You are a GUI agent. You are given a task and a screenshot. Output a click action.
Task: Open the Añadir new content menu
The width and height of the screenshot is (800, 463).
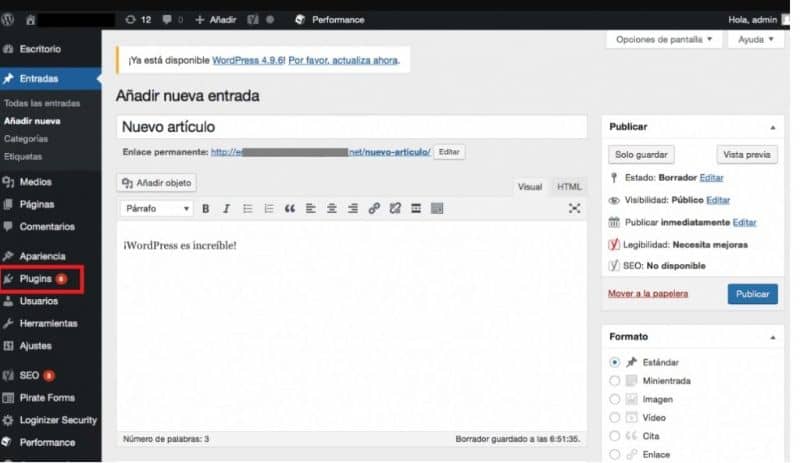pyautogui.click(x=216, y=20)
